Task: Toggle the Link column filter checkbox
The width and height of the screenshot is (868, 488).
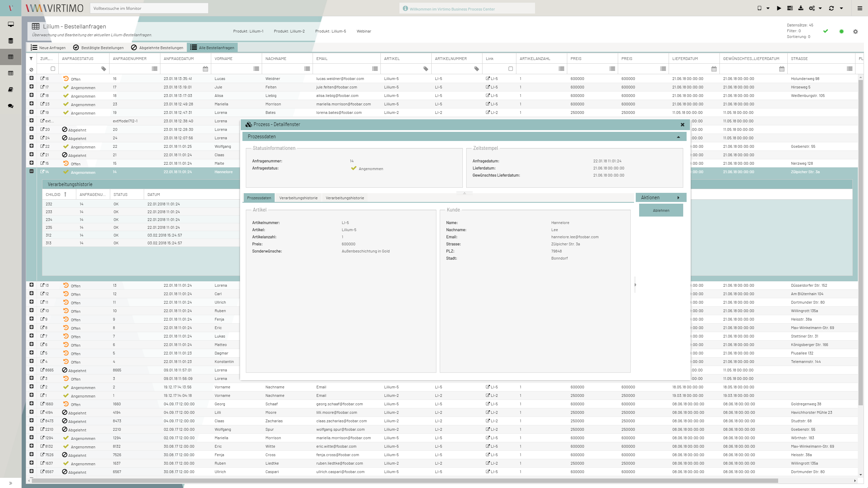Action: pyautogui.click(x=511, y=69)
